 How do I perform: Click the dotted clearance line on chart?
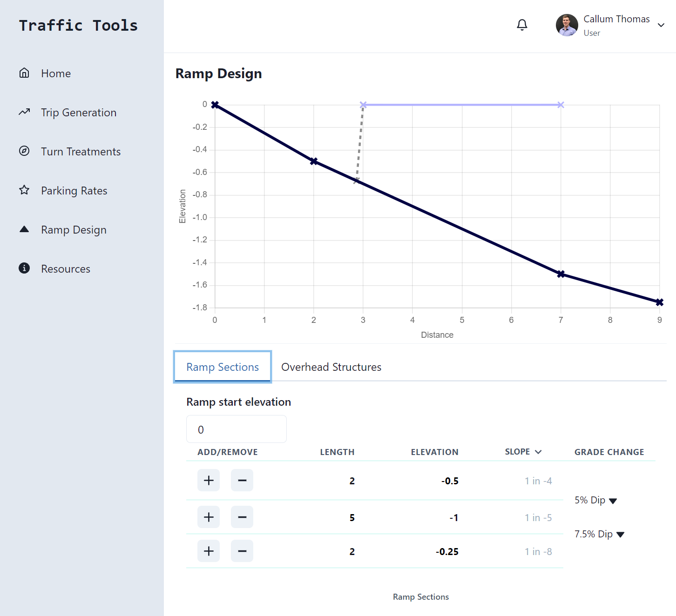pos(360,143)
